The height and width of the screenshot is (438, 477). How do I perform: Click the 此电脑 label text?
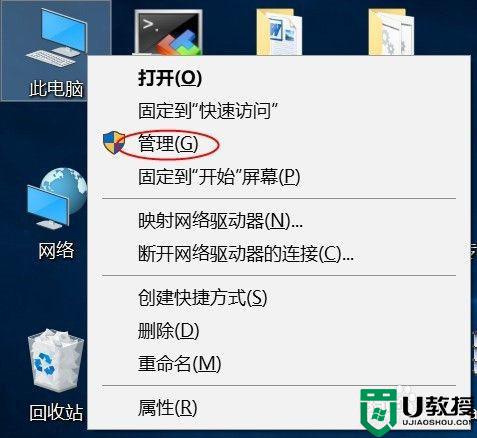point(56,89)
